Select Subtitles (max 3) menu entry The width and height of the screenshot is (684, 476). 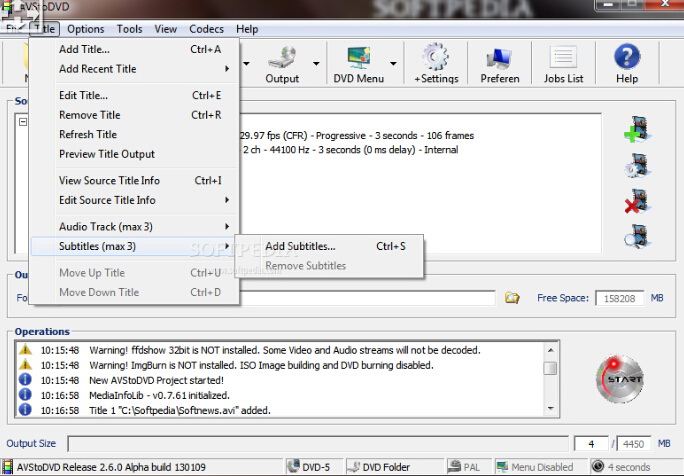(x=135, y=246)
